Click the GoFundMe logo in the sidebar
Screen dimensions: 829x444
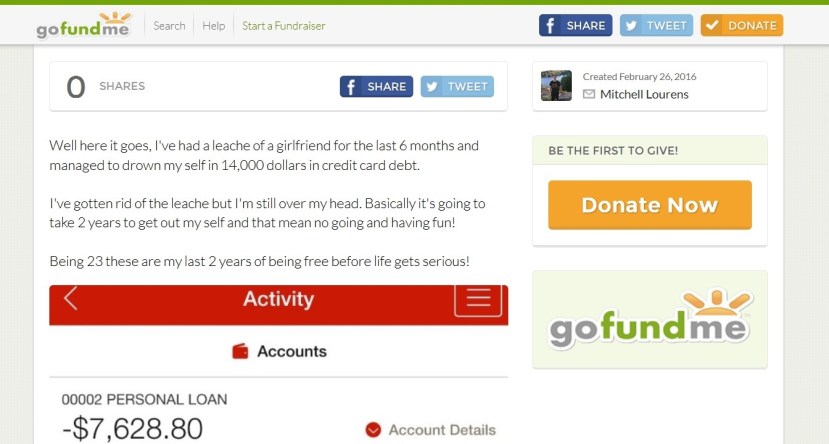coord(650,319)
